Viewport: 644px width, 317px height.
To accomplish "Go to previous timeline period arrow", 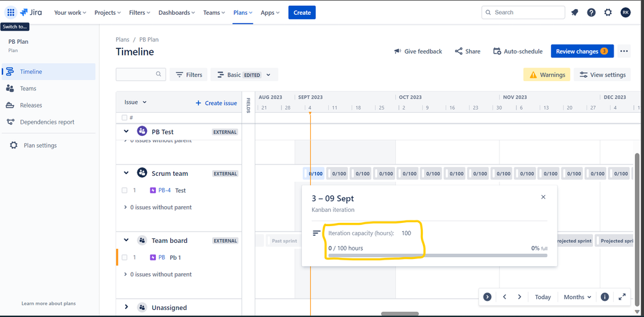I will tap(504, 297).
